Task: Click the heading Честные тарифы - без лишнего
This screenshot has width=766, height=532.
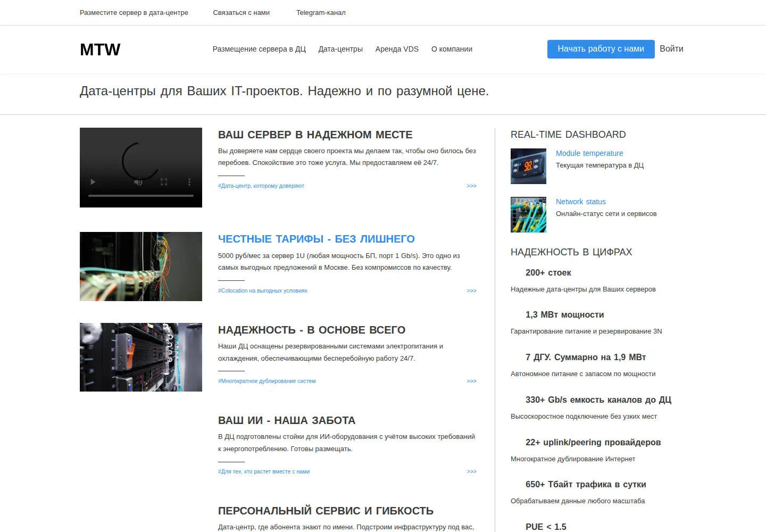Action: [317, 239]
